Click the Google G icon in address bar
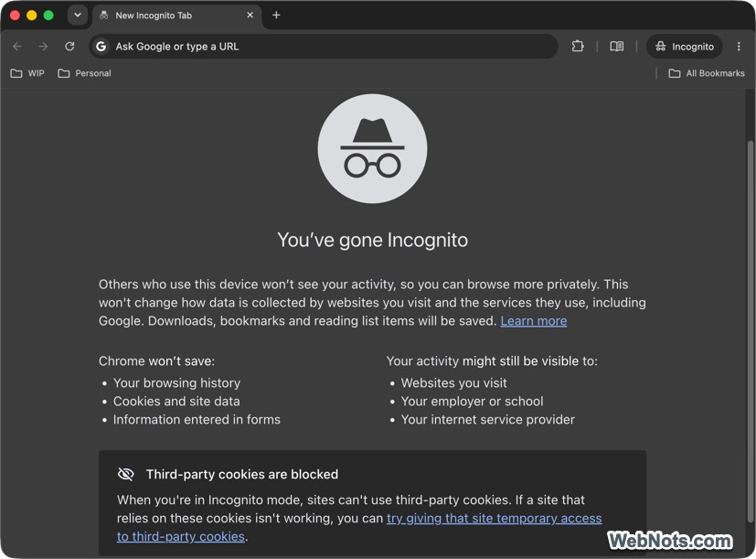 [101, 47]
